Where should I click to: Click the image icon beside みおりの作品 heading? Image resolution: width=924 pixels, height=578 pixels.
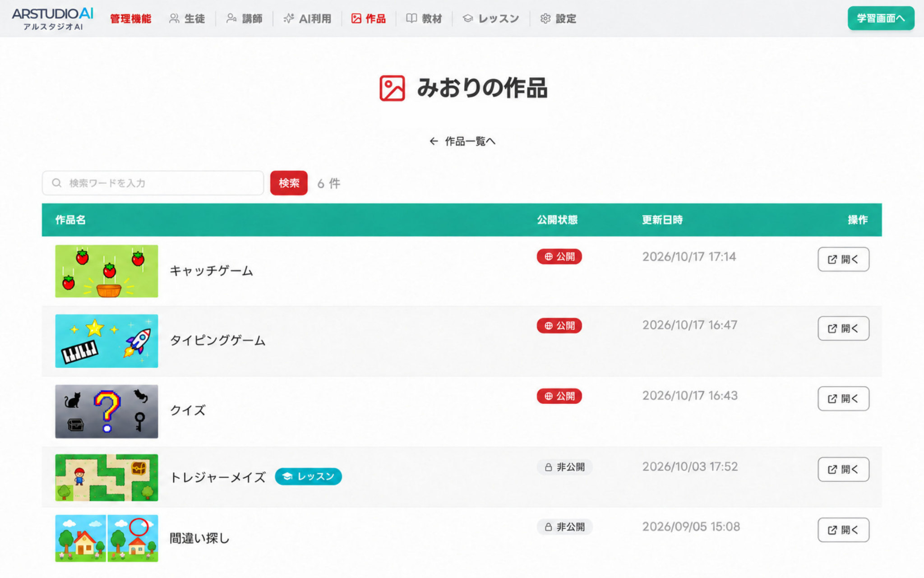point(392,88)
